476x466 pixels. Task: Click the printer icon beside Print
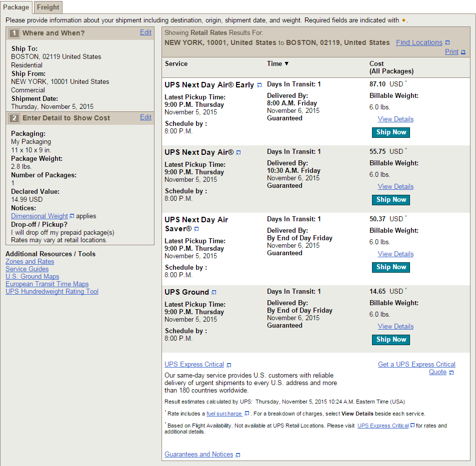(x=463, y=52)
